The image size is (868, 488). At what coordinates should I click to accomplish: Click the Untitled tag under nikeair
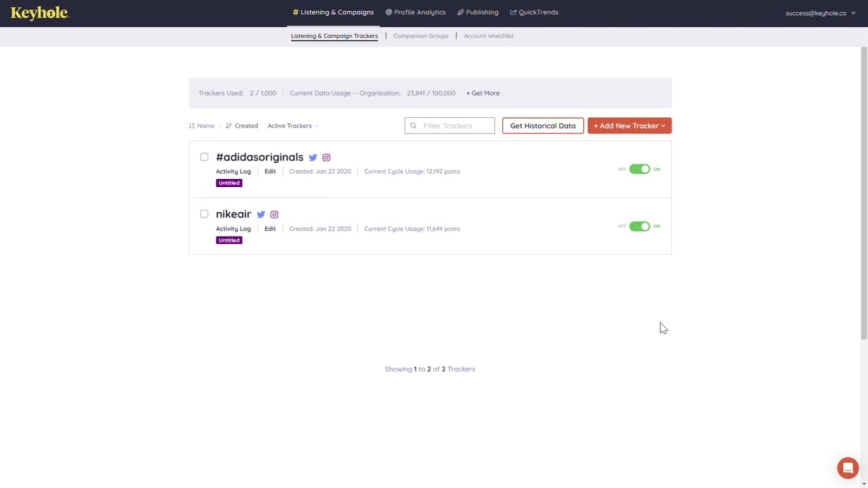(229, 240)
